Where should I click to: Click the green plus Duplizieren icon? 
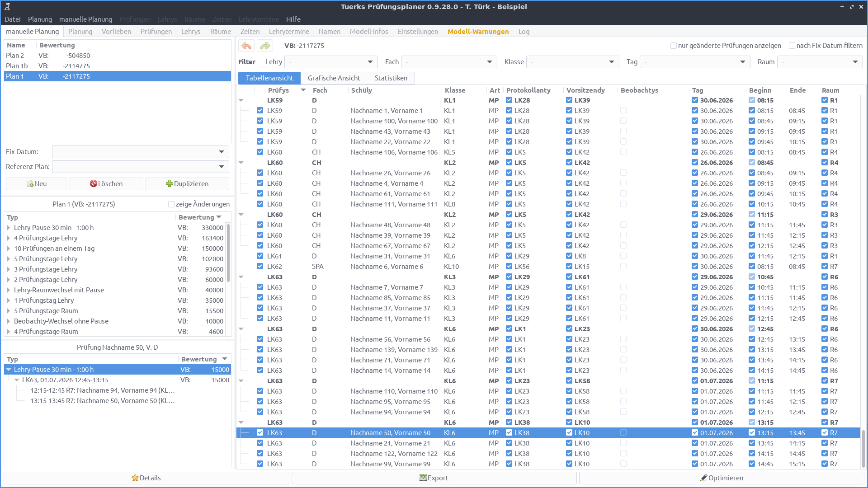(x=170, y=184)
